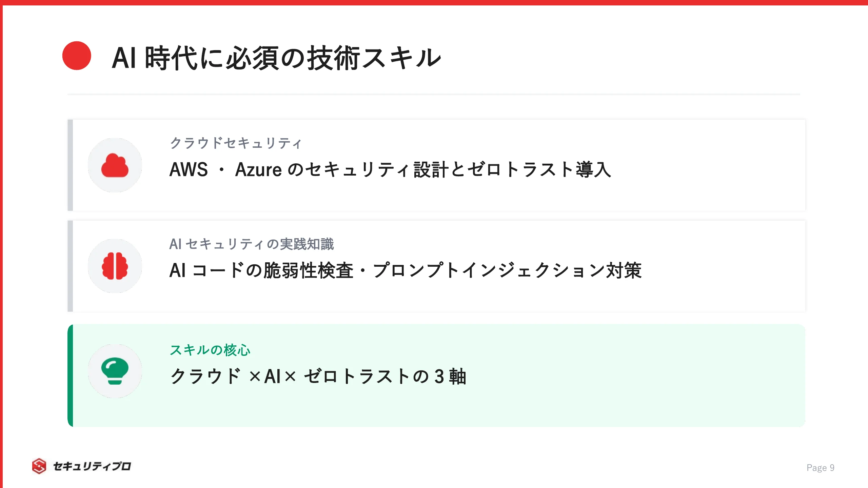Click the red brain icon
The height and width of the screenshot is (488, 868).
click(x=115, y=266)
